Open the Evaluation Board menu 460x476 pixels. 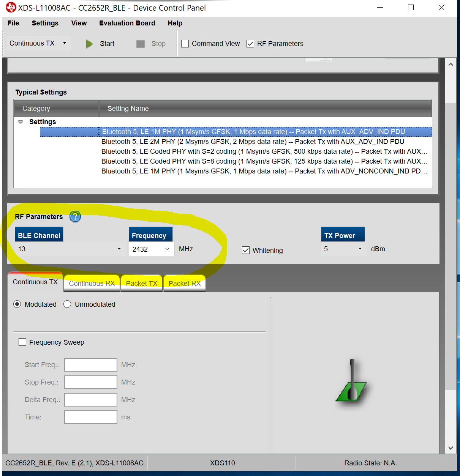pyautogui.click(x=127, y=23)
